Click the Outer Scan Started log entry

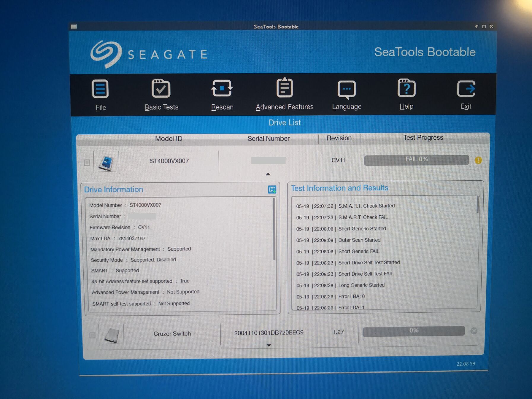(338, 240)
